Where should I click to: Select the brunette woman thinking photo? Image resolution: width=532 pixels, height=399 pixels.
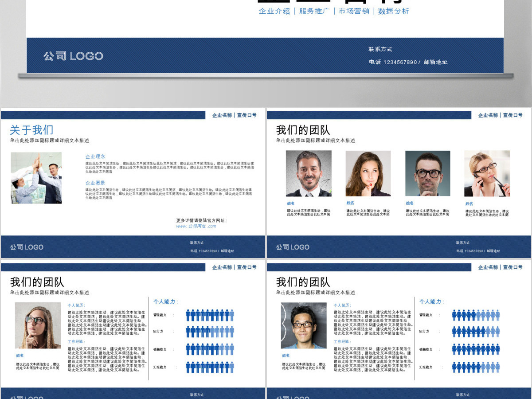point(368,173)
